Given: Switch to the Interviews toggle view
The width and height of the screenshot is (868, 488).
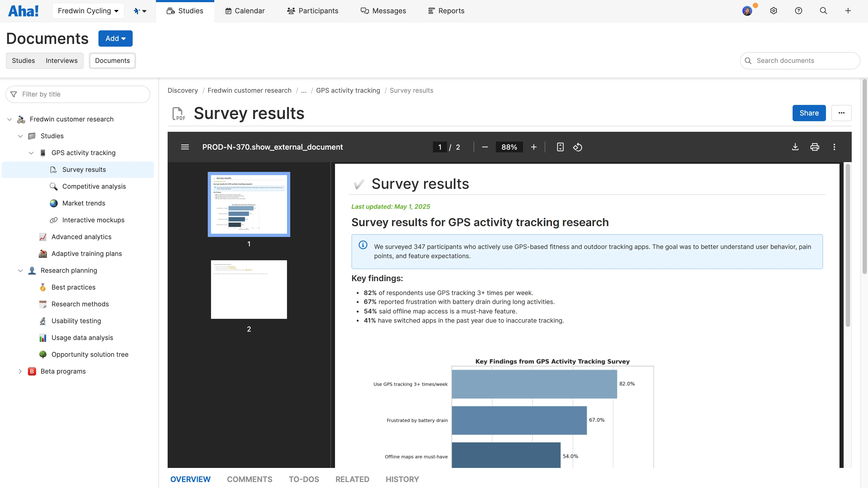Looking at the screenshot, I should point(61,61).
